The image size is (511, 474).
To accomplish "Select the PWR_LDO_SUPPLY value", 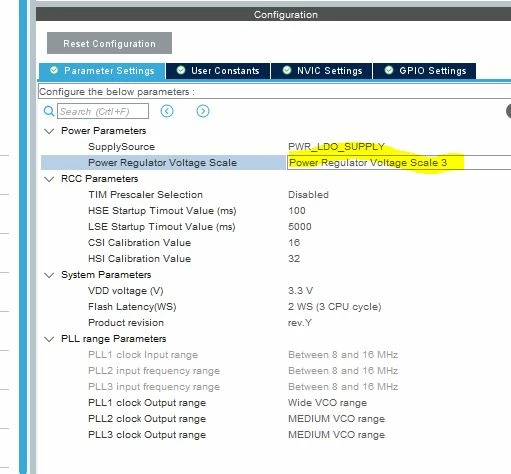I will (x=336, y=147).
